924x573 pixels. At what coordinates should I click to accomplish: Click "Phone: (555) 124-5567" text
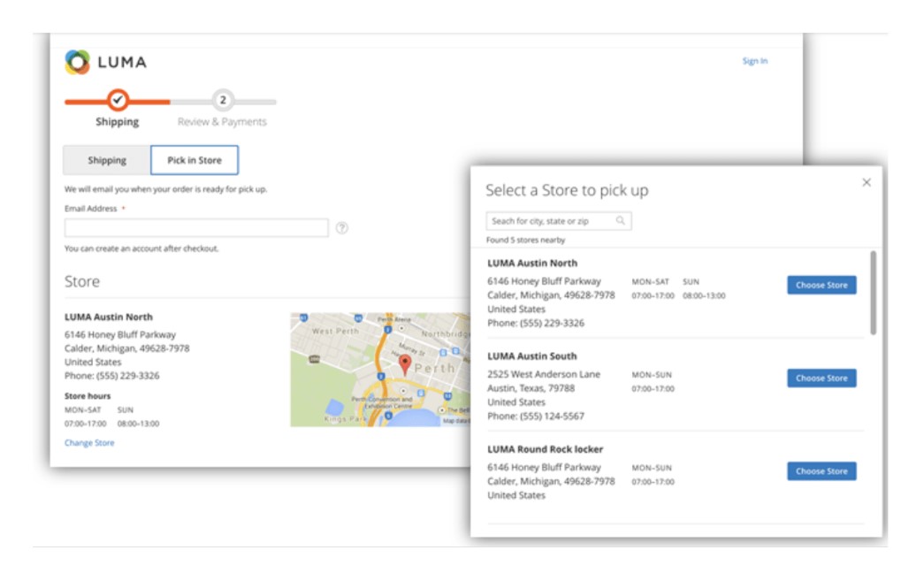tap(536, 416)
